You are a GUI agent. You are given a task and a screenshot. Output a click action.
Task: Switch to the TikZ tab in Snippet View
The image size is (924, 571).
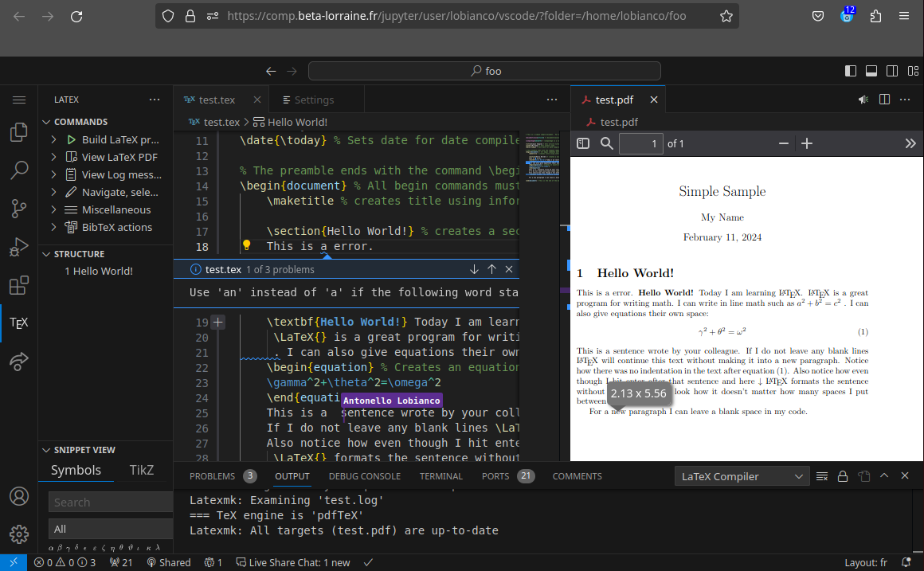[x=141, y=470]
